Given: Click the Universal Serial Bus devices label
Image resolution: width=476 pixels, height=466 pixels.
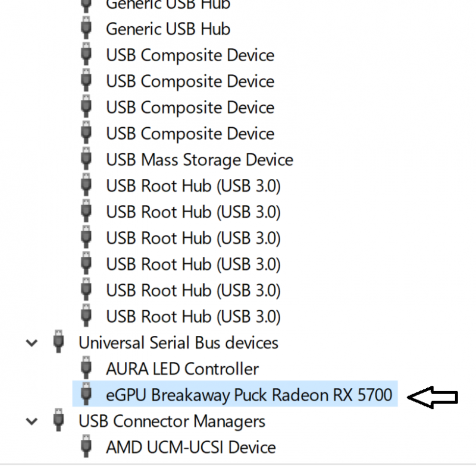Looking at the screenshot, I should pos(178,342).
